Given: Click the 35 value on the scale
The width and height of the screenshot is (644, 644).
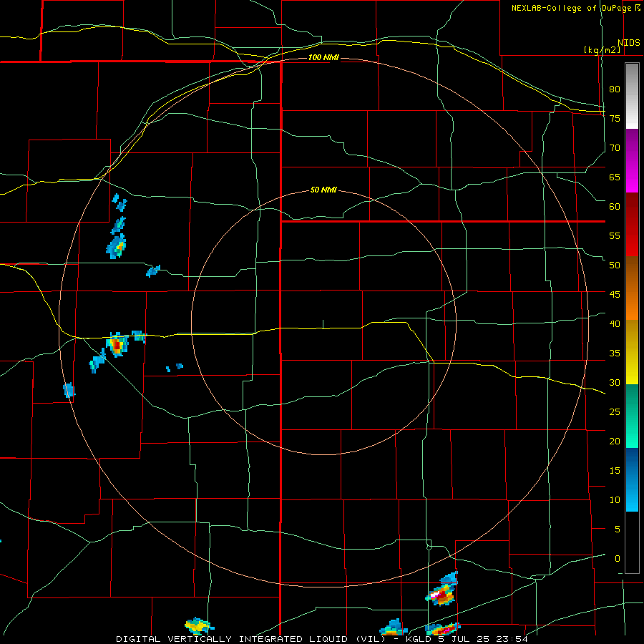Looking at the screenshot, I should point(615,353).
